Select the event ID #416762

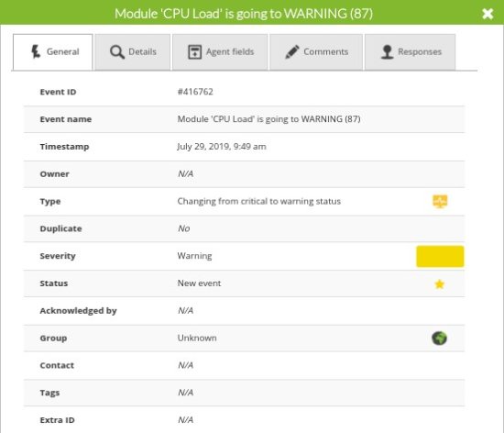coord(195,92)
